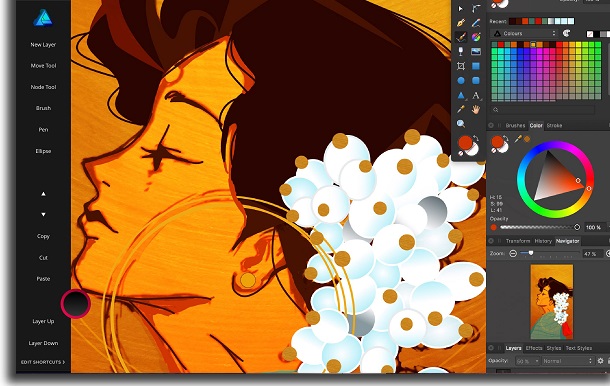Switch to the Brushes tab
610x386 pixels.
(515, 125)
